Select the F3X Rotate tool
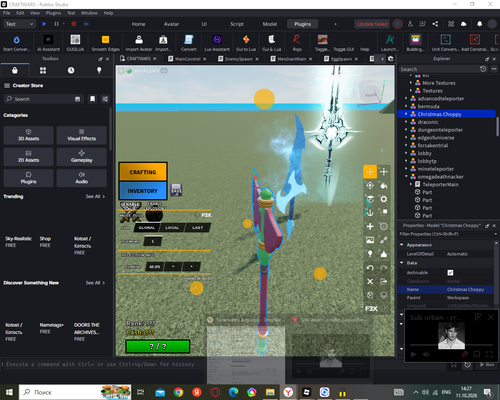 [370, 185]
